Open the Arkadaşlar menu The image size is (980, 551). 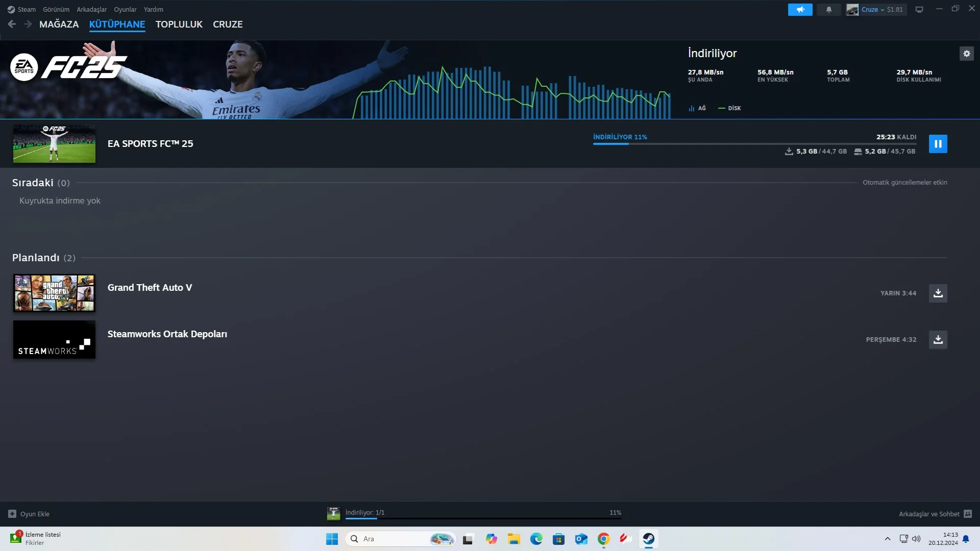click(x=92, y=9)
